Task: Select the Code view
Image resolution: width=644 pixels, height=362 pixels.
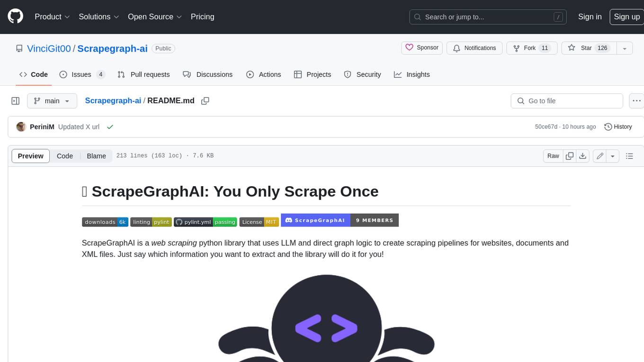Action: [x=65, y=156]
